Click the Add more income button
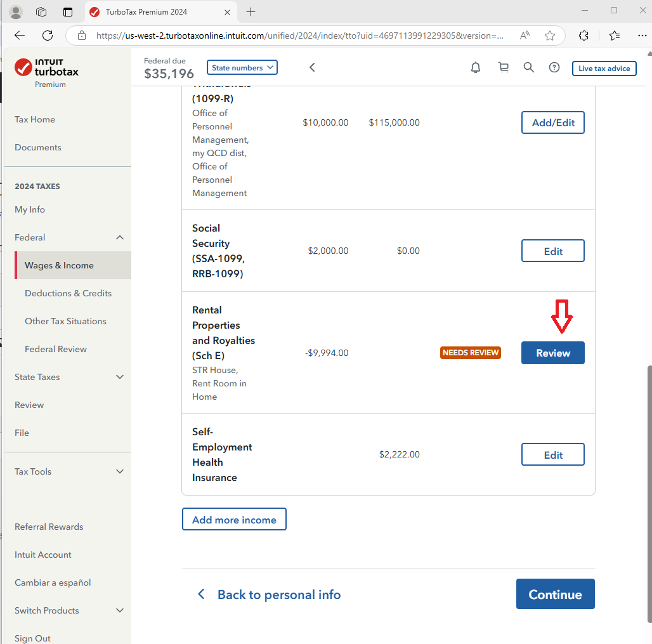652x644 pixels. pyautogui.click(x=234, y=520)
